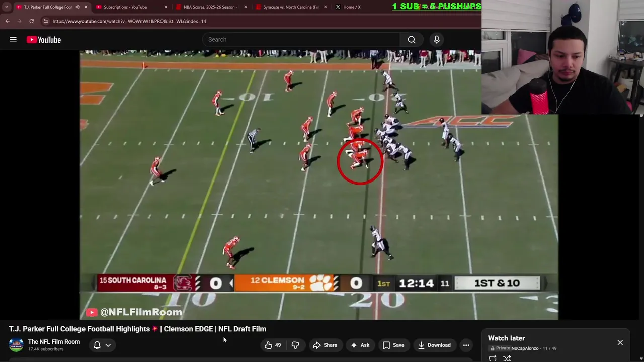The image size is (644, 362).
Task: Like the video with thumbs up
Action: click(272, 345)
